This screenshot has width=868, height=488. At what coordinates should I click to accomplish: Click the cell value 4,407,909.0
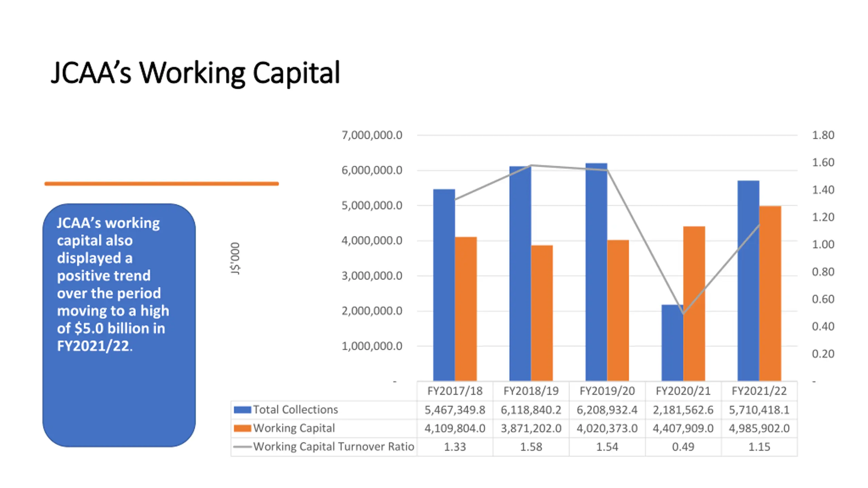click(x=683, y=428)
